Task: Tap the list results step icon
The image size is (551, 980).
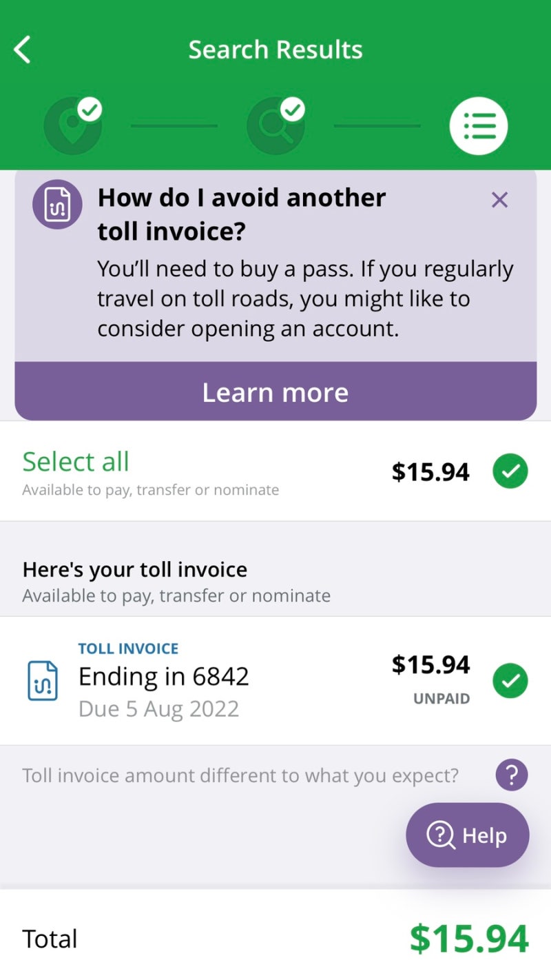Action: tap(479, 126)
